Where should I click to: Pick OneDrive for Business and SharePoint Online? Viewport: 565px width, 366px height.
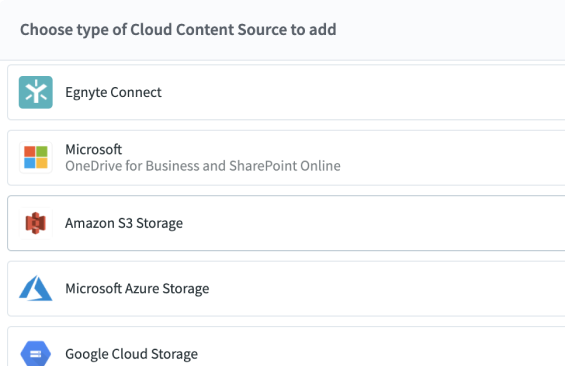(x=203, y=166)
